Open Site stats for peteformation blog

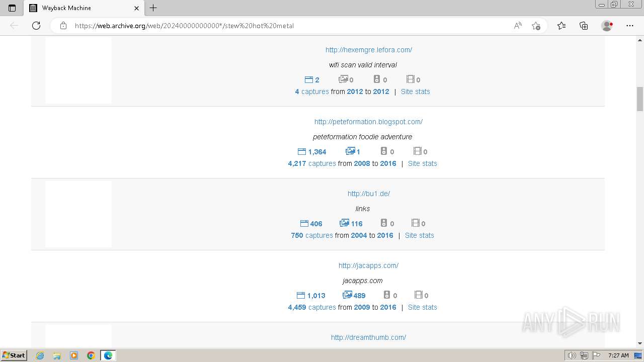[423, 163]
